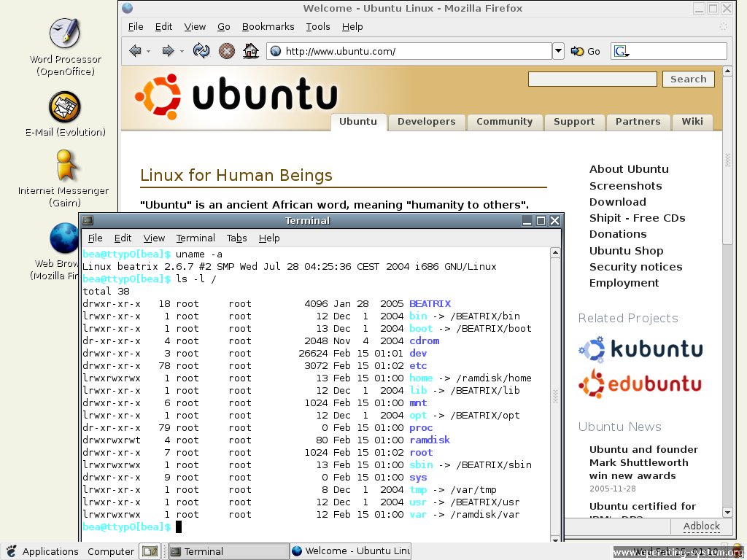
Task: Select the Partners tab on Ubuntu site
Action: pos(638,122)
